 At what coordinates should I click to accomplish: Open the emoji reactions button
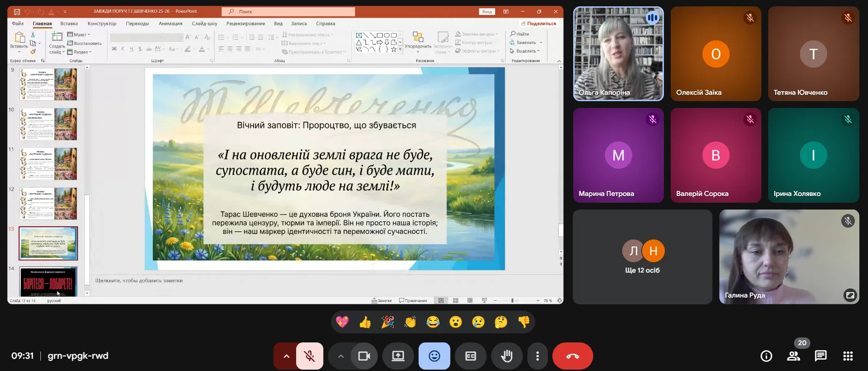434,356
